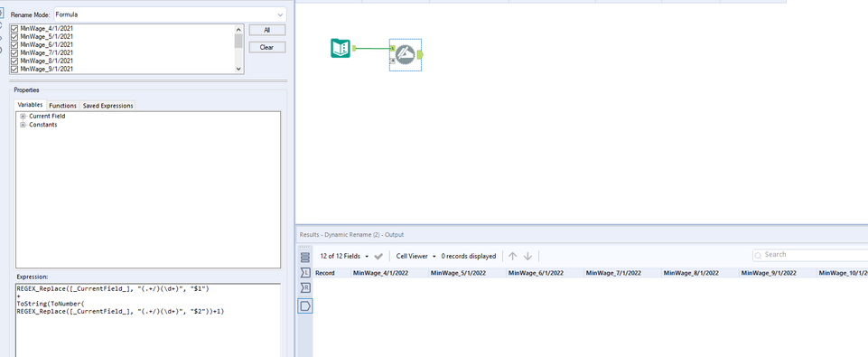The height and width of the screenshot is (357, 868).
Task: Expand the Current Field tree node
Action: (23, 117)
